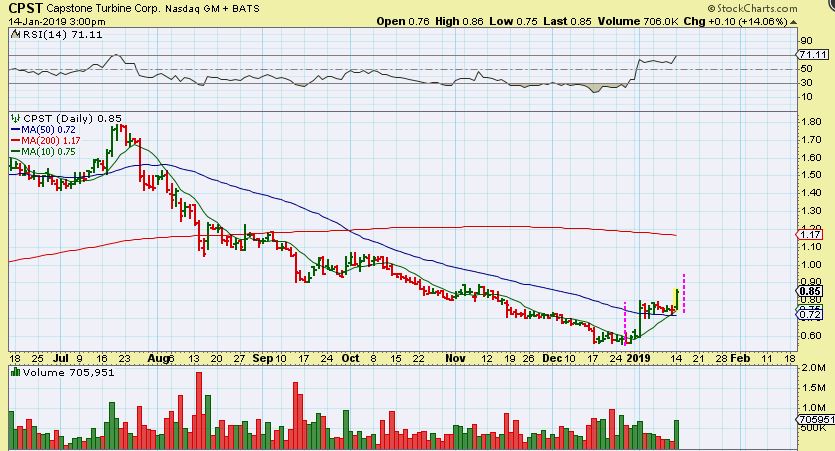Click the MA(50) 0.72 legend entry

[43, 129]
